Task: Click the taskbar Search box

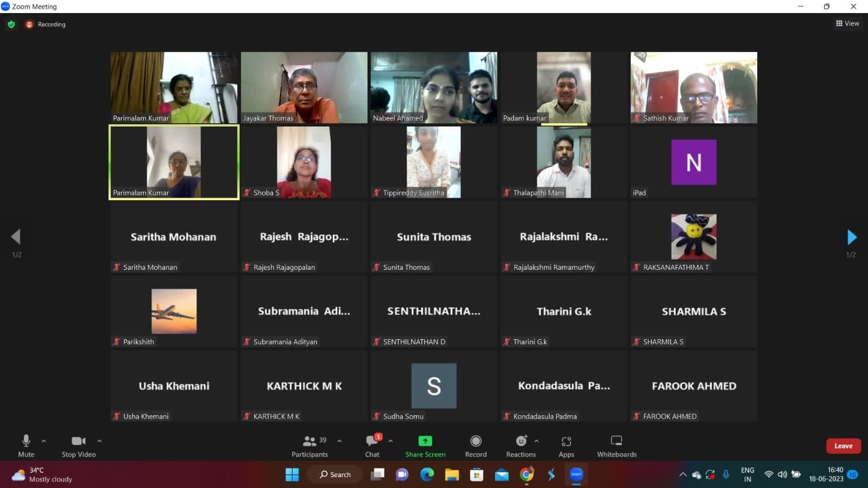Action: coord(335,474)
